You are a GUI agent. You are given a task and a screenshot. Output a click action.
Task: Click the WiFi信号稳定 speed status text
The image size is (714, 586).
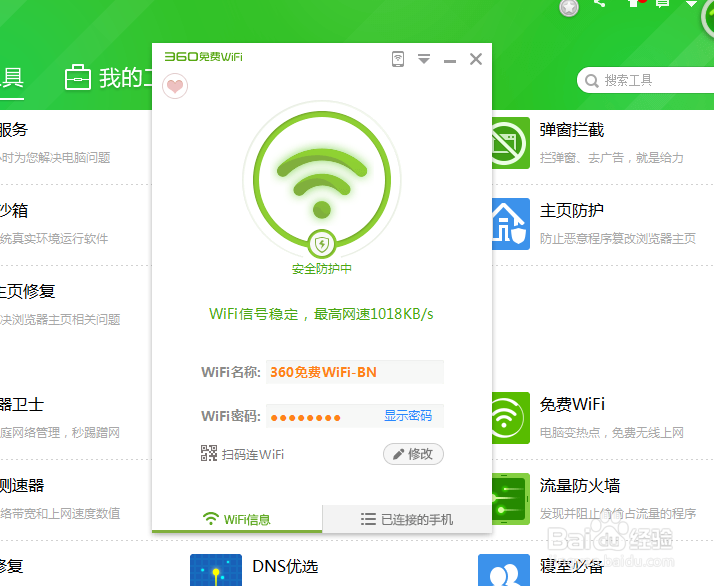[321, 314]
